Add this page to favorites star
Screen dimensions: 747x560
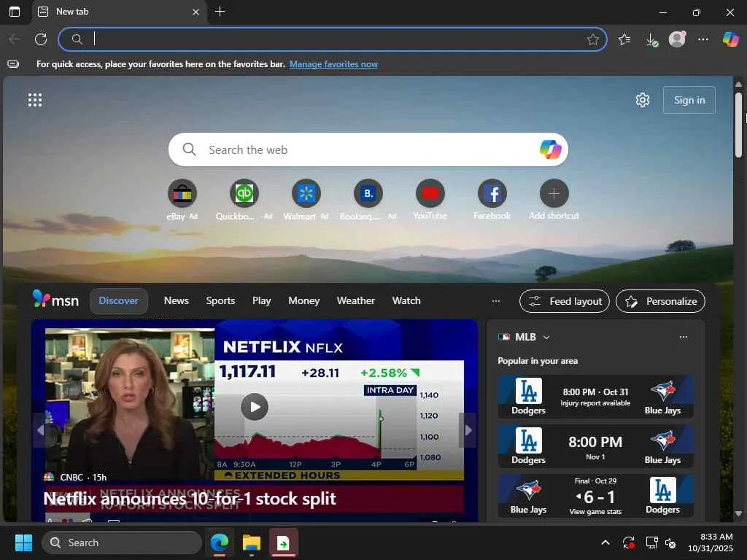[x=592, y=39]
